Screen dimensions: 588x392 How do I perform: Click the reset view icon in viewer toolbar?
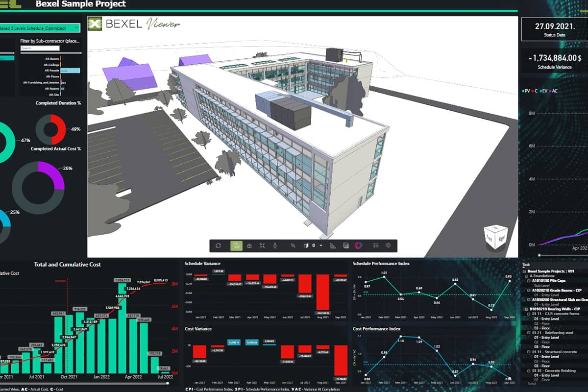pyautogui.click(x=219, y=245)
